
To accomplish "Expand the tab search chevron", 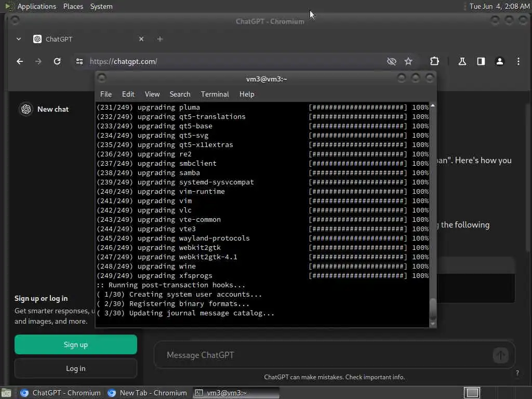I will (x=19, y=39).
